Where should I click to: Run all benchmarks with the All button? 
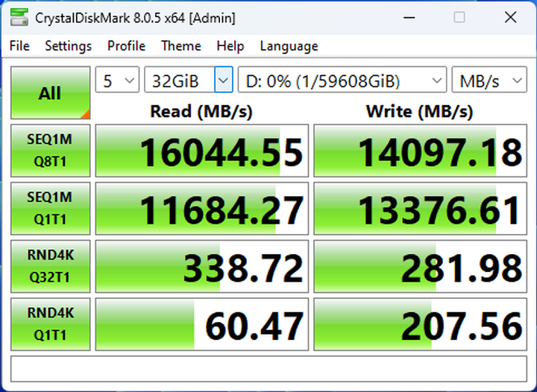(x=50, y=93)
